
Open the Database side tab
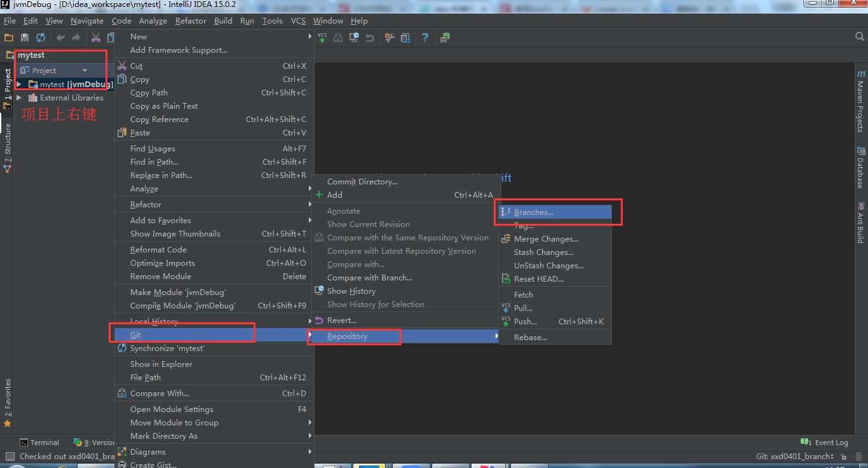[860, 167]
